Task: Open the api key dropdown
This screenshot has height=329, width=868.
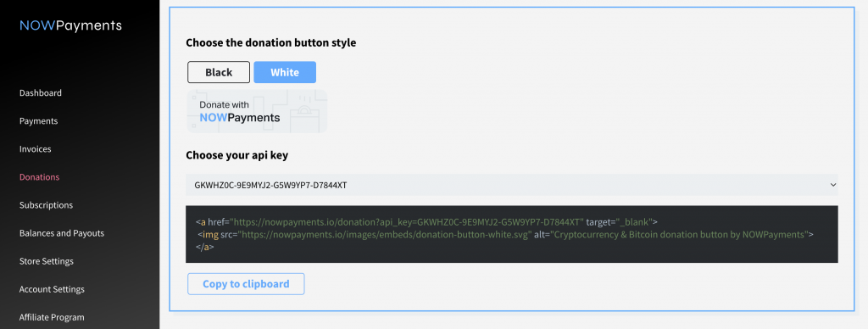Action: [x=511, y=185]
